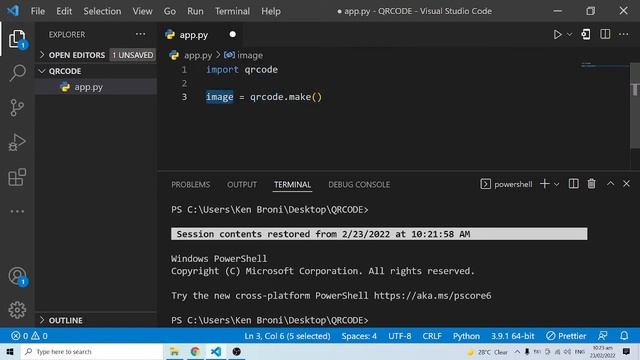Open run options dropdown arrow next to play
Image resolution: width=640 pixels, height=360 pixels.
569,35
